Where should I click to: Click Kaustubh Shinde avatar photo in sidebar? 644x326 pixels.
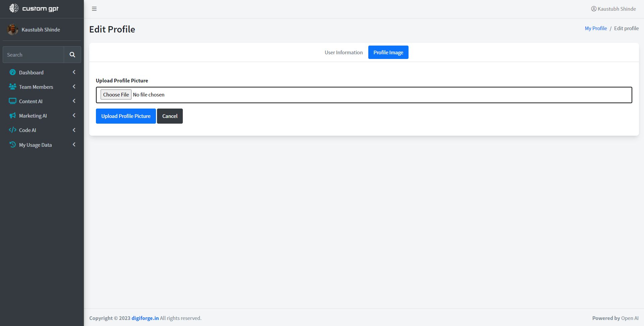[x=13, y=29]
